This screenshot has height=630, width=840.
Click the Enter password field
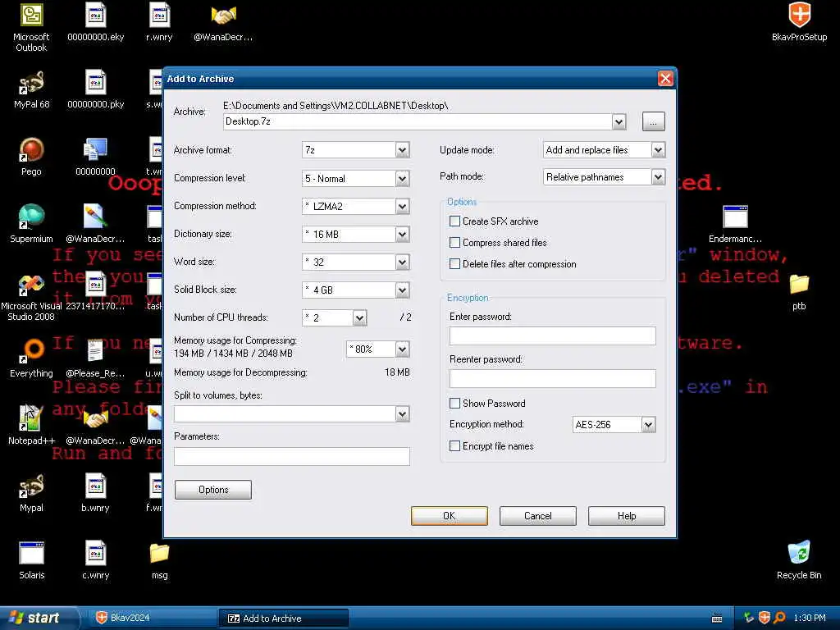pyautogui.click(x=552, y=336)
